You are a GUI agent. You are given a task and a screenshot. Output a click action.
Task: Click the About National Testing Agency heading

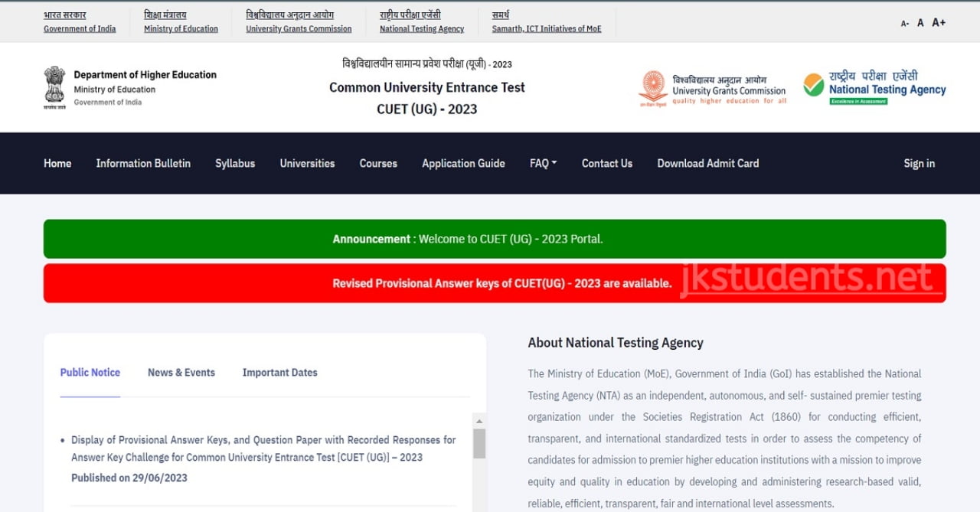coord(616,343)
